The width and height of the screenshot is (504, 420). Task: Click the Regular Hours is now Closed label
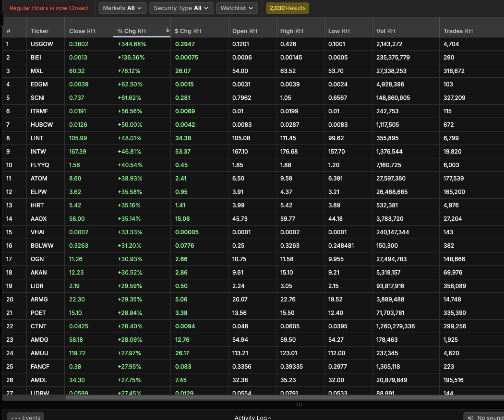48,8
